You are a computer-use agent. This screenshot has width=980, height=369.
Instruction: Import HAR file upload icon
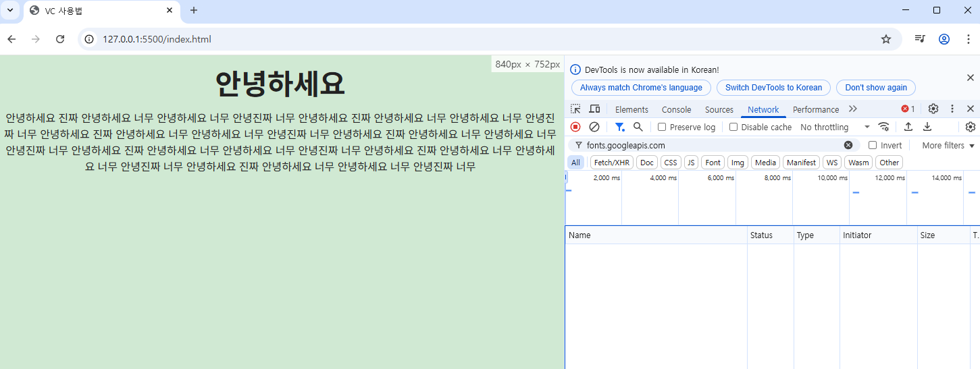(908, 127)
